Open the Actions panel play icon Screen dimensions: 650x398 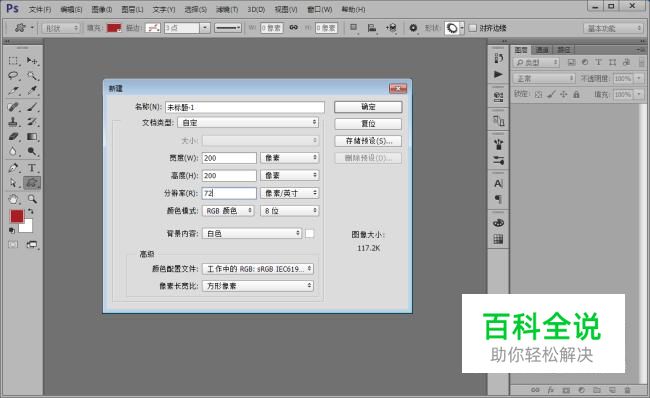pyautogui.click(x=498, y=74)
